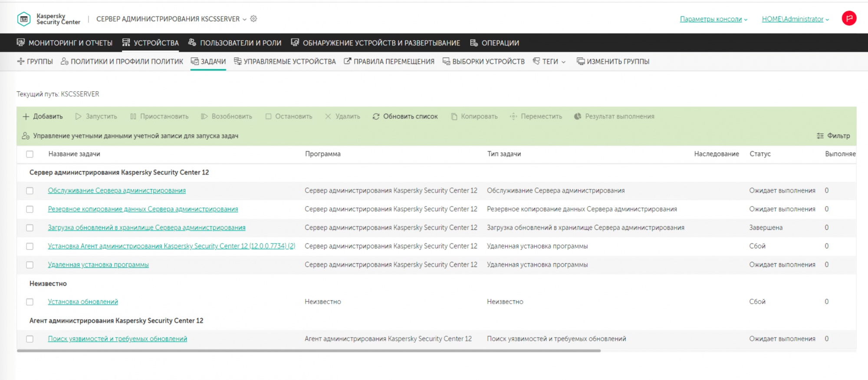This screenshot has width=868, height=380.
Task: Switch to the Выборки устройств tab
Action: tap(483, 61)
